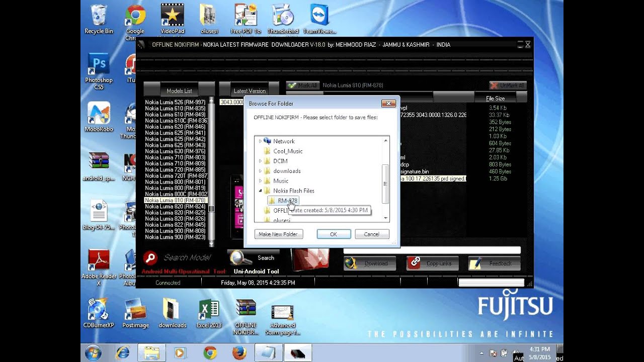Launch Thunderbird desktop shortcut
This screenshot has height=362, width=644.
coord(283,19)
